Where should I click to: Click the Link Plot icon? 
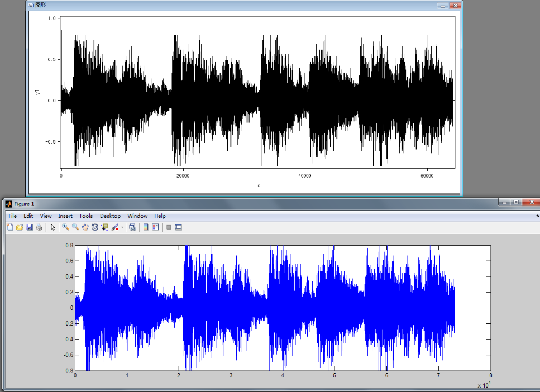[x=132, y=227]
